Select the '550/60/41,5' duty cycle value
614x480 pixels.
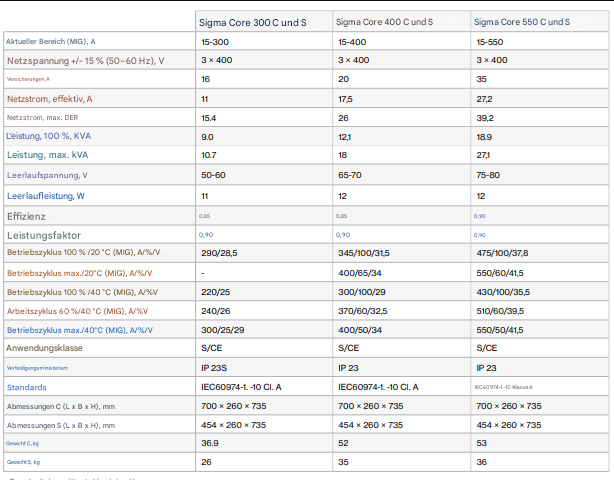(500, 273)
